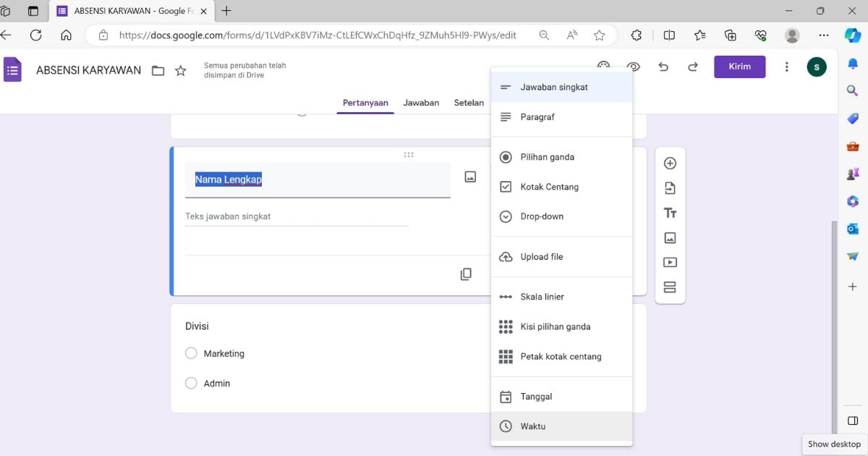
Task: Choose Waktu question type
Action: tap(561, 426)
